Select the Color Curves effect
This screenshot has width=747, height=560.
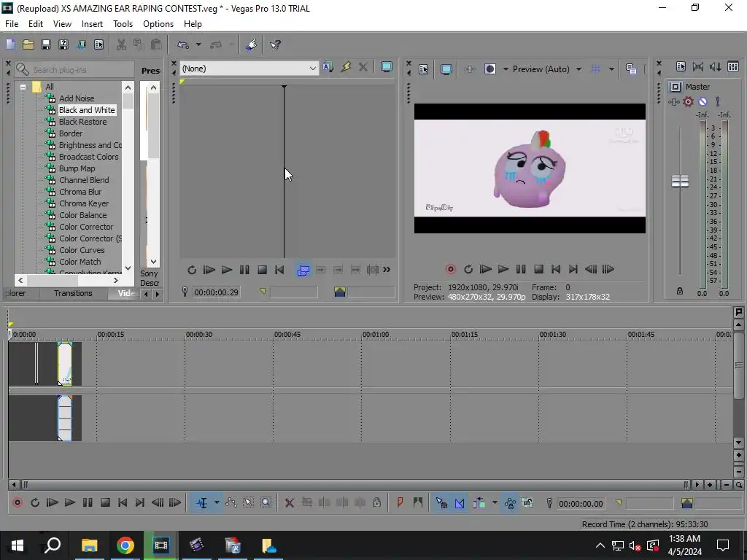point(82,250)
